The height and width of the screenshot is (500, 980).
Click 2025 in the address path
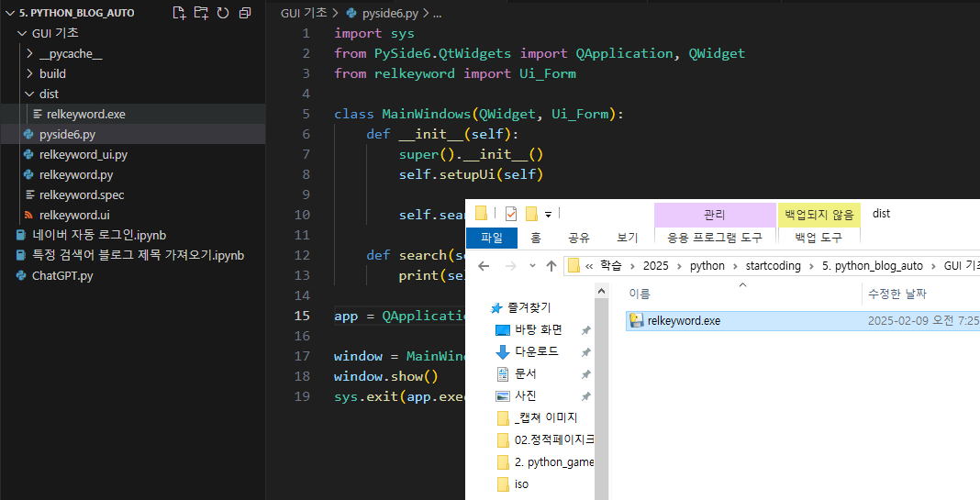pyautogui.click(x=655, y=266)
